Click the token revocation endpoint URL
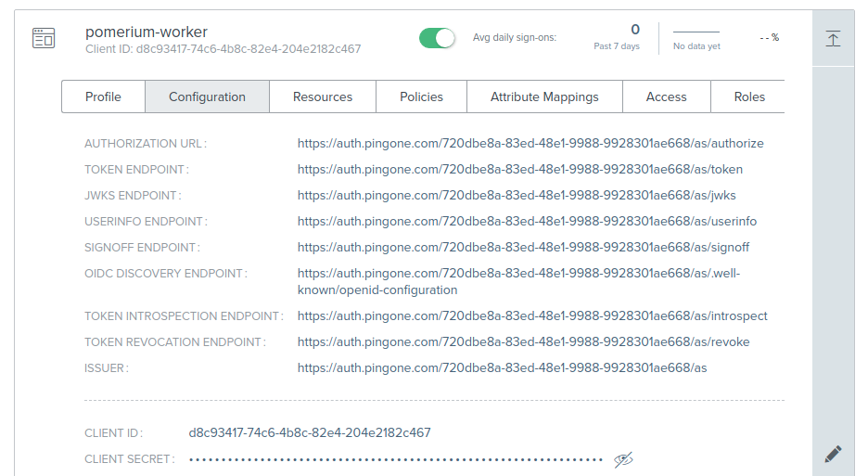868x476 pixels. pos(524,342)
